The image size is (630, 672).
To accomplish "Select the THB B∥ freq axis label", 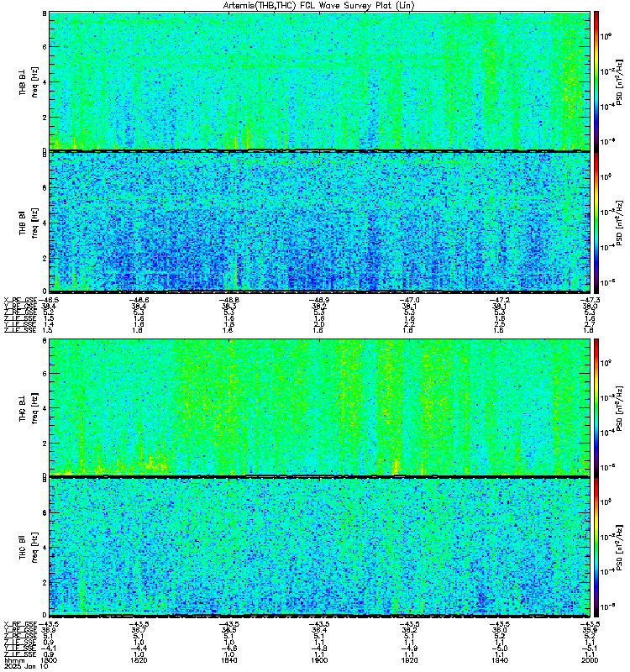I will coord(29,223).
